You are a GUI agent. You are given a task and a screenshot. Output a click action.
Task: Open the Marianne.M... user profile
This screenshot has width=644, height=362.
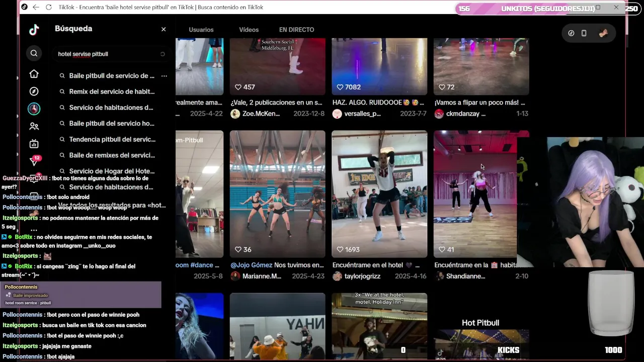[262, 276]
